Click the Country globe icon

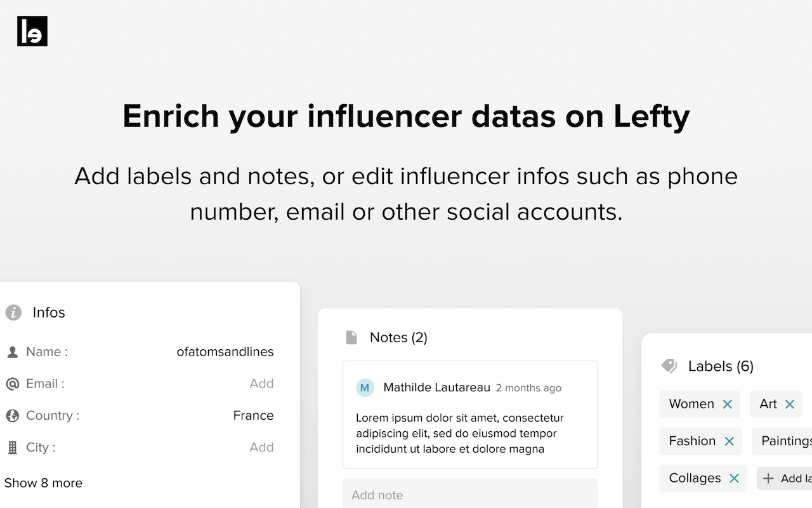point(12,415)
